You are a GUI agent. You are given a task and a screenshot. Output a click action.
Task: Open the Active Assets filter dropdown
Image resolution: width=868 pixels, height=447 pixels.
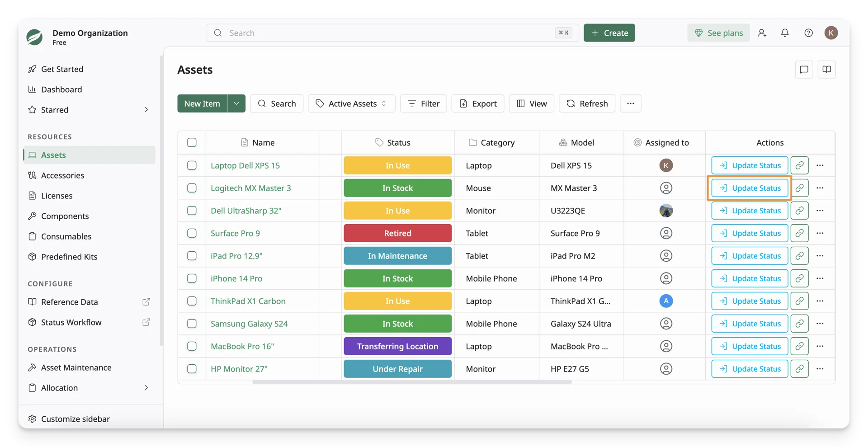click(x=351, y=103)
